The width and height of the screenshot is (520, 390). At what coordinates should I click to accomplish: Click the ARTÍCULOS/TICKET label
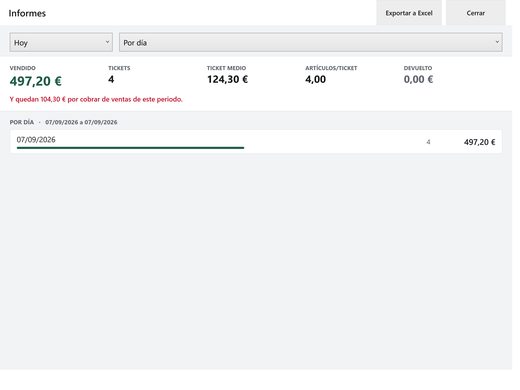pos(331,68)
